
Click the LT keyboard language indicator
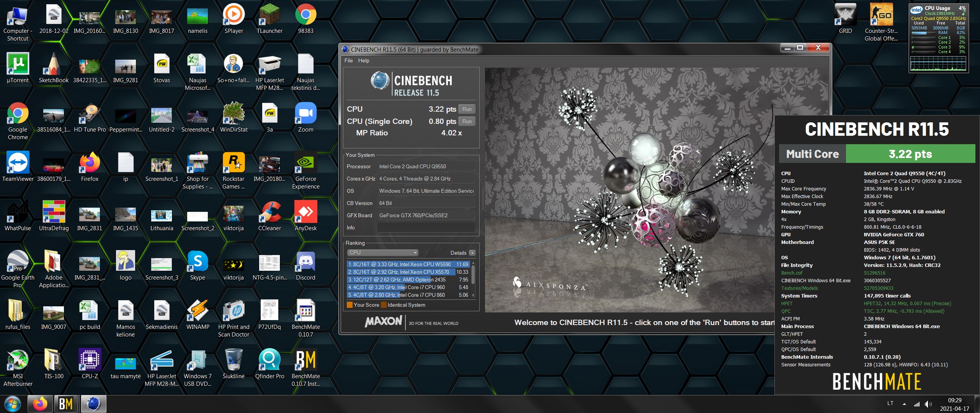[890, 403]
